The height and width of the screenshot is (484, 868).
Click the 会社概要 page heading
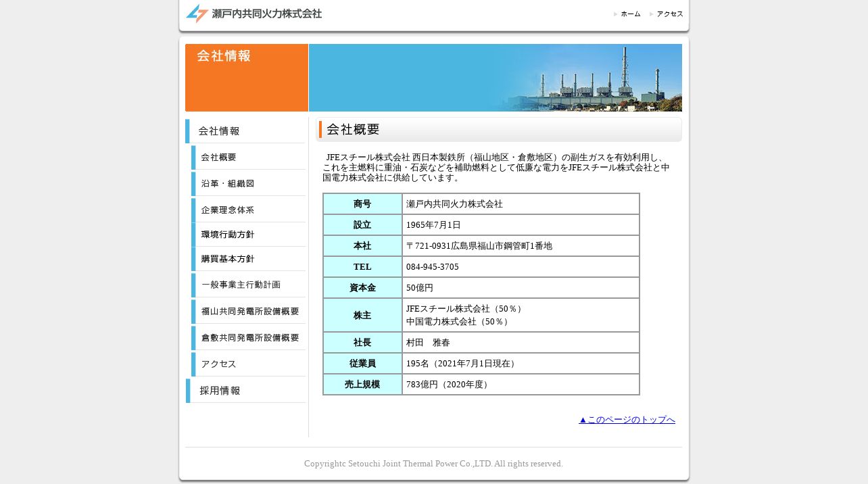tap(499, 130)
